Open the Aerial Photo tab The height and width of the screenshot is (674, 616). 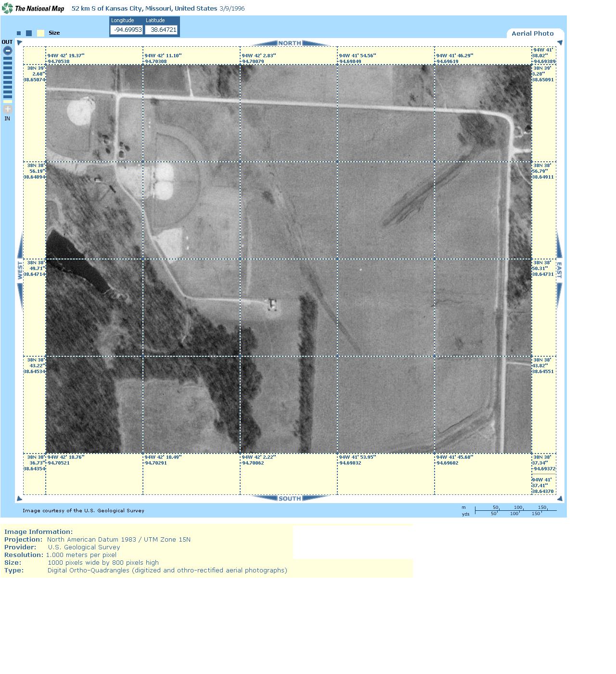tap(532, 33)
